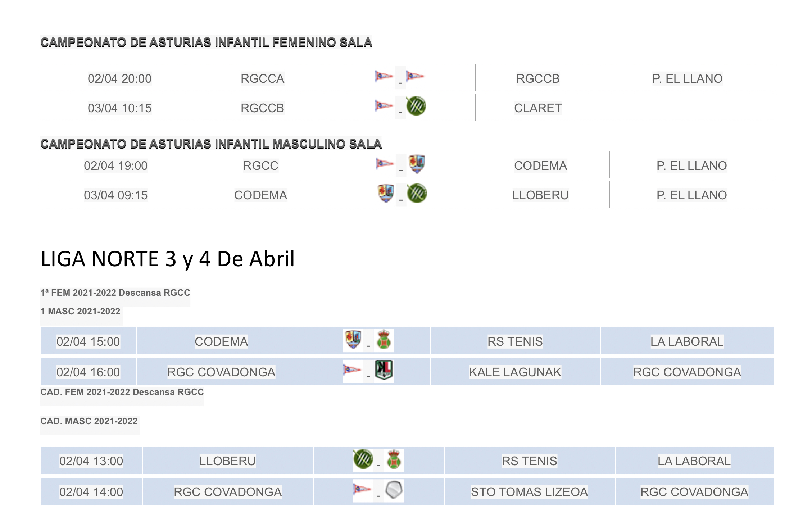The width and height of the screenshot is (812, 526).
Task: Click the grey Sto Tomas Lizeoa shield logo
Action: [394, 490]
